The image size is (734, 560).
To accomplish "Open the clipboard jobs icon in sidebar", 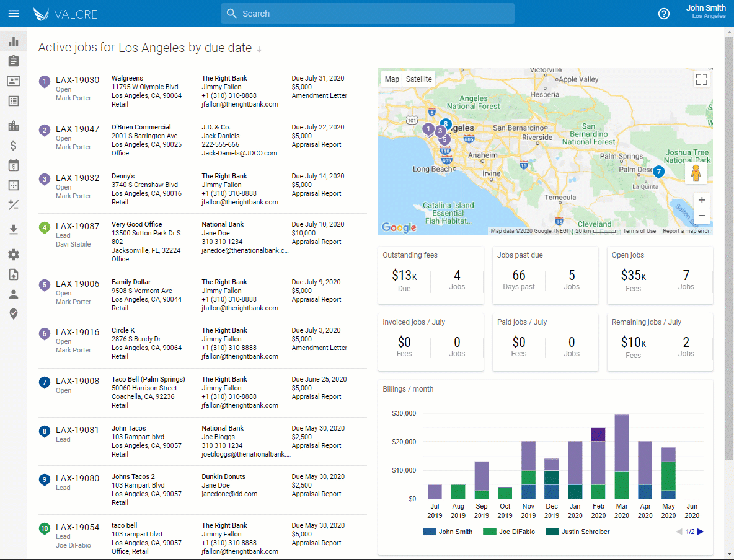I will point(14,61).
